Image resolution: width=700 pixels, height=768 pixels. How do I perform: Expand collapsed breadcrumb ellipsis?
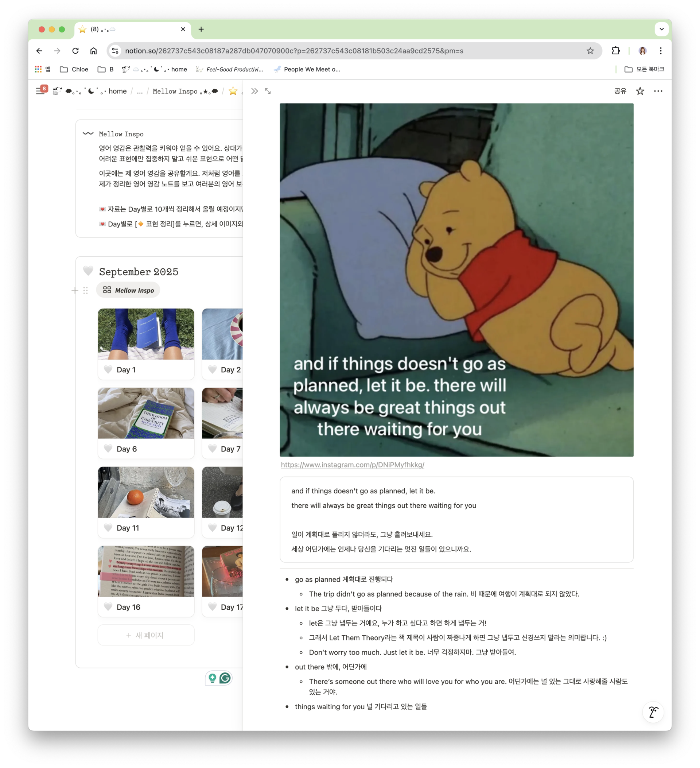click(x=140, y=92)
